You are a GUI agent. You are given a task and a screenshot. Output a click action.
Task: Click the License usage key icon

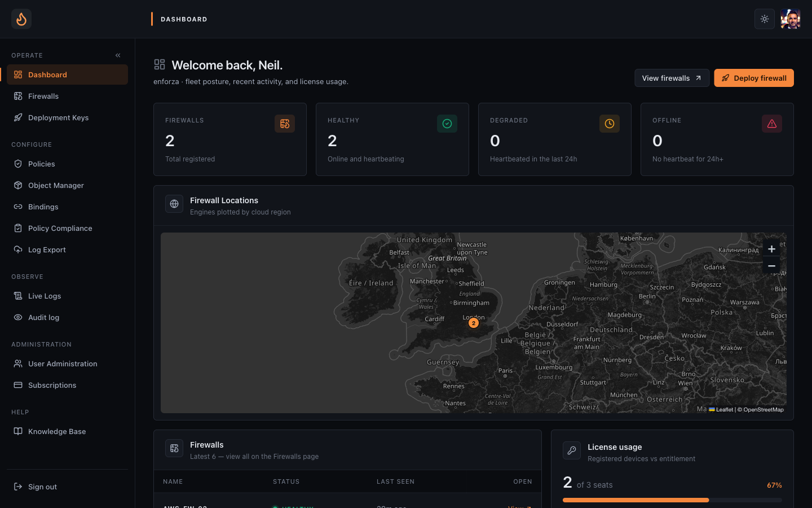[x=572, y=450]
